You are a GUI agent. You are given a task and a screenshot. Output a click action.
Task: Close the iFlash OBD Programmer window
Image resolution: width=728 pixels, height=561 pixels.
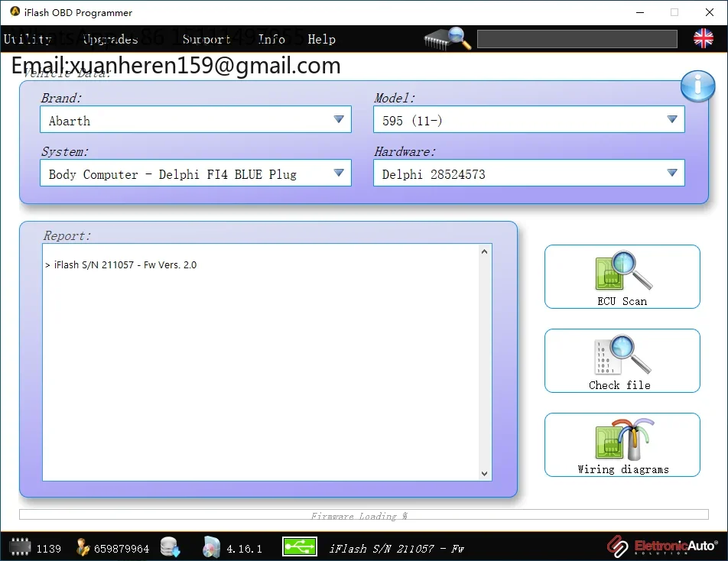(710, 12)
